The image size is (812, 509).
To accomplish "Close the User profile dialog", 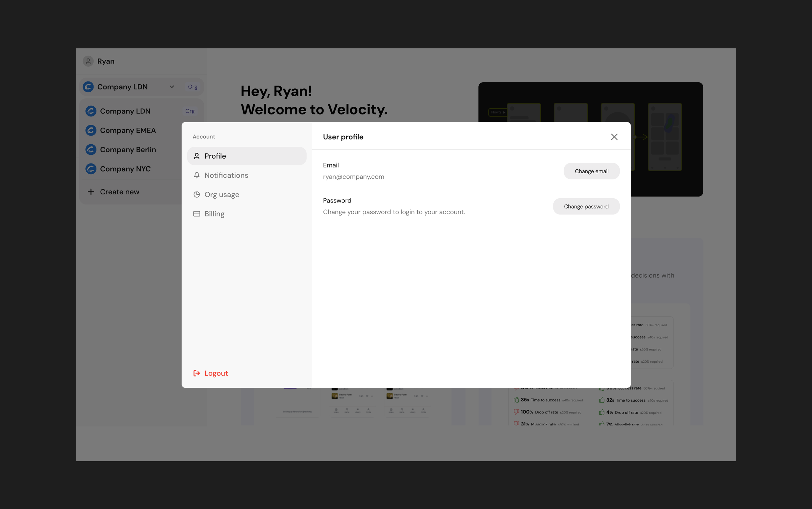I will pyautogui.click(x=614, y=137).
